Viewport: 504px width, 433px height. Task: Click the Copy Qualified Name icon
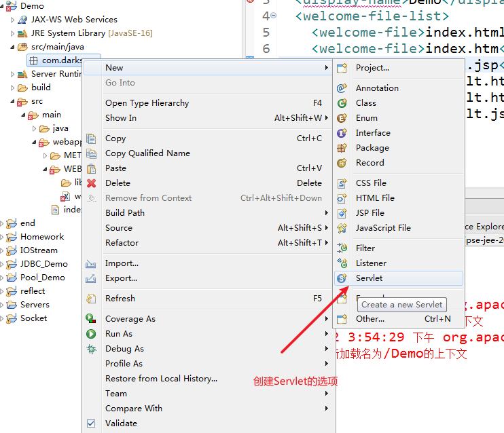(x=91, y=153)
